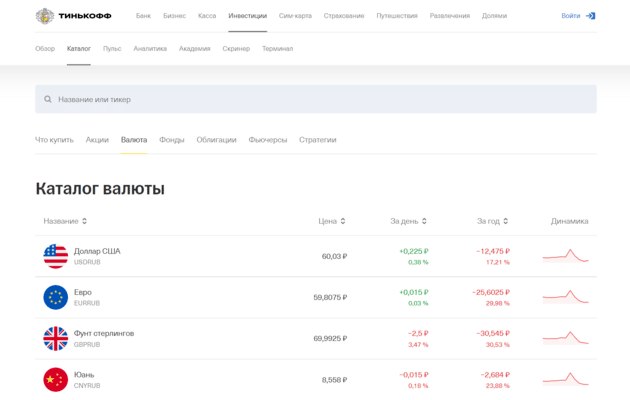Click the magnifier search icon
Viewport: 630px width, 400px height.
click(x=48, y=99)
